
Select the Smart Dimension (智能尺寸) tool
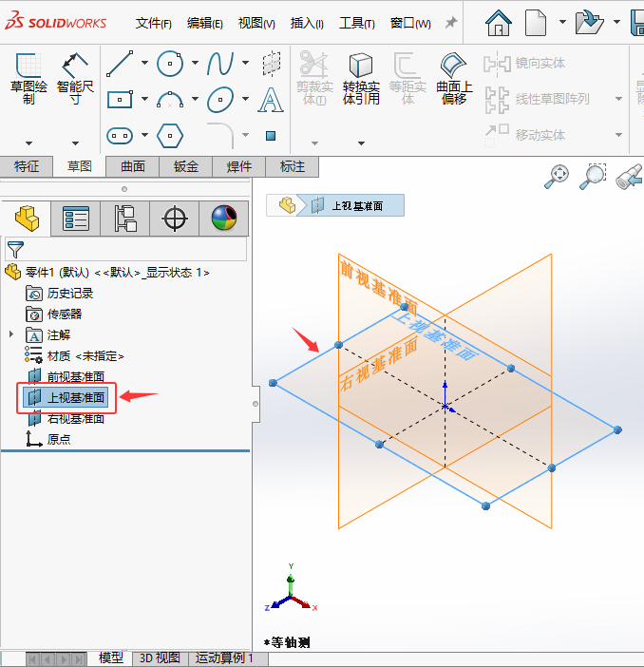click(x=75, y=65)
